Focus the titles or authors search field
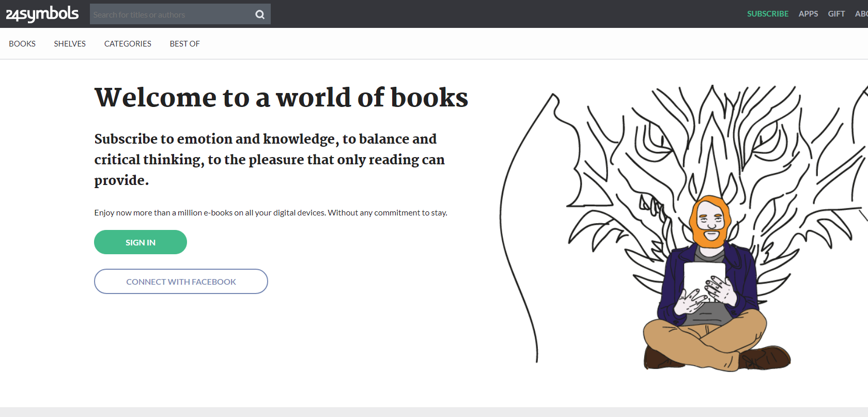Viewport: 868px width, 417px height. click(171, 14)
